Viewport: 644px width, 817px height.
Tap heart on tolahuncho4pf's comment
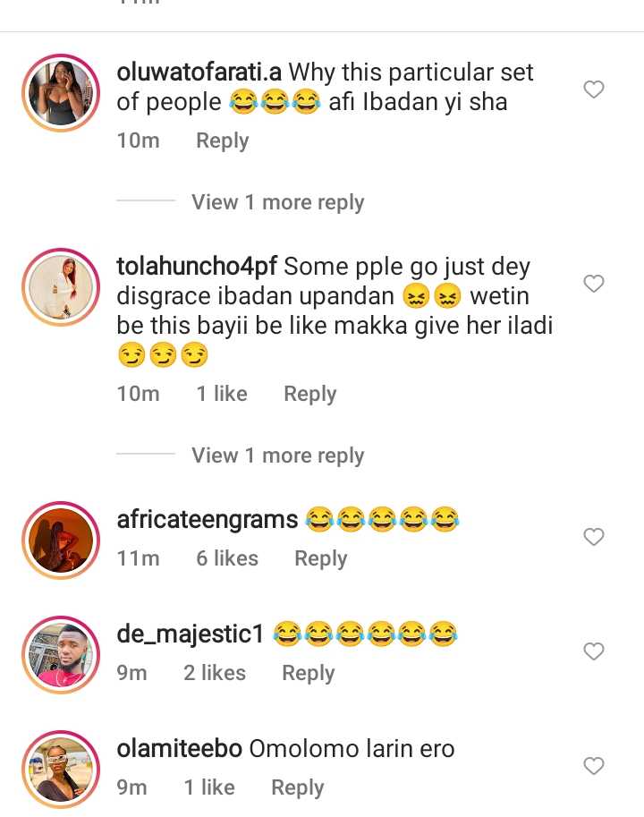coord(594,284)
